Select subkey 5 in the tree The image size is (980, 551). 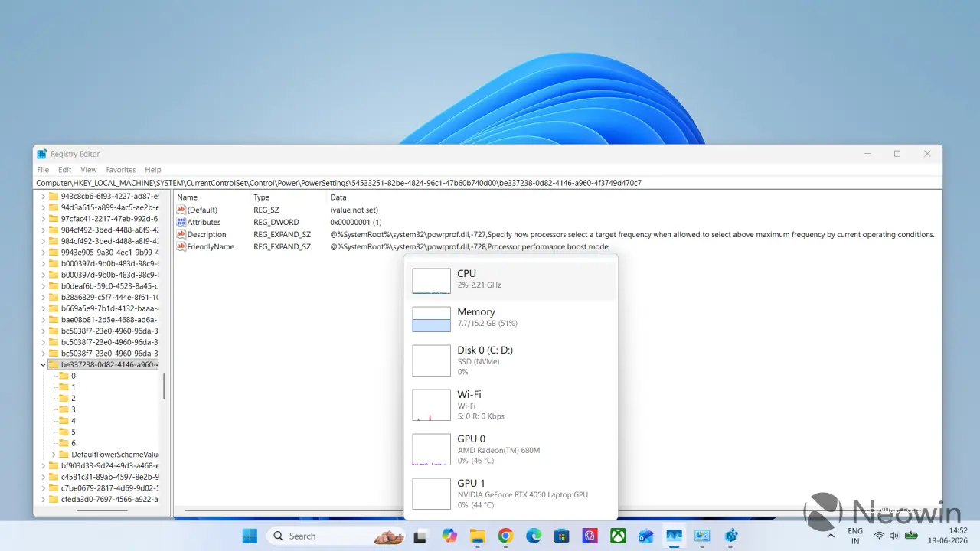[x=73, y=432]
